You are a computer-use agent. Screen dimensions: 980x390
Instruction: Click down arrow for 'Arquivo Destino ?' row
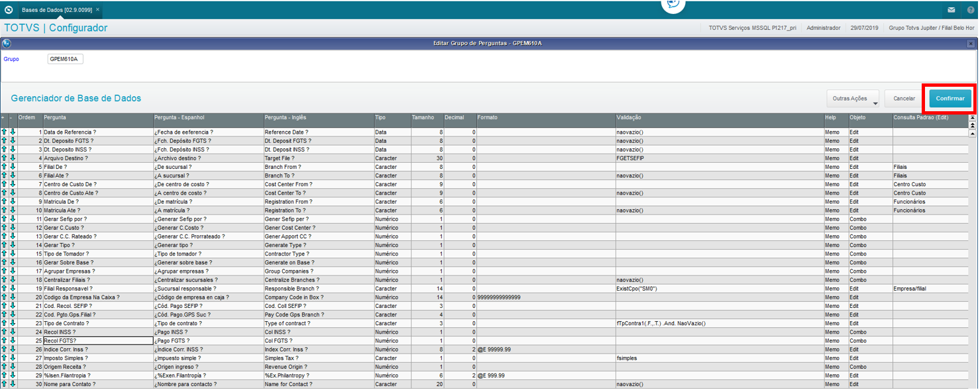point(13,158)
